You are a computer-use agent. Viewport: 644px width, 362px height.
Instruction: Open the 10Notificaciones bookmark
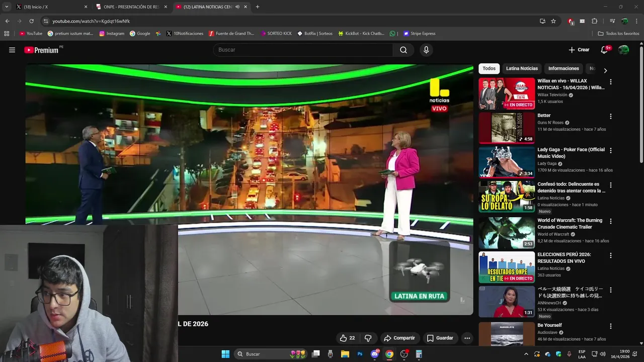click(x=185, y=34)
